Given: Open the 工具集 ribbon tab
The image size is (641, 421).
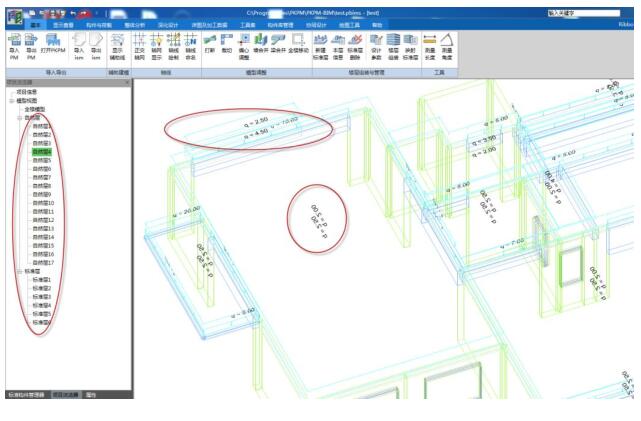Looking at the screenshot, I should [x=248, y=24].
